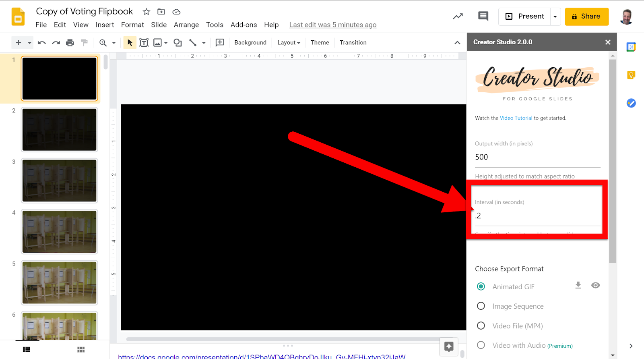644x359 pixels.
Task: Add a comment from the toolbar
Action: 220,42
